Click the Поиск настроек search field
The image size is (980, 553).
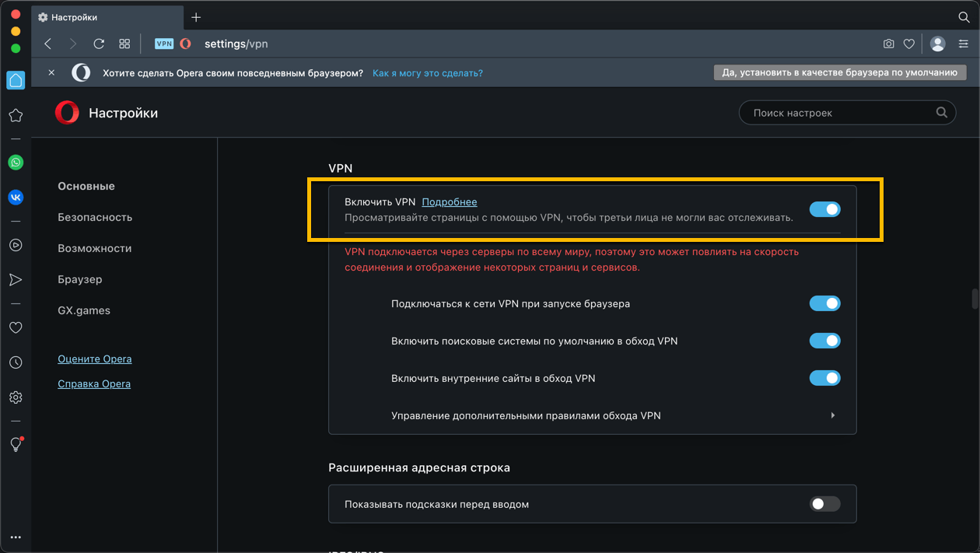coord(848,113)
